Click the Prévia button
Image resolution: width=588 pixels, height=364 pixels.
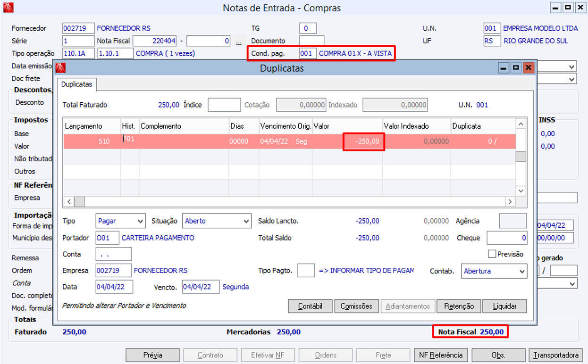[x=152, y=356]
